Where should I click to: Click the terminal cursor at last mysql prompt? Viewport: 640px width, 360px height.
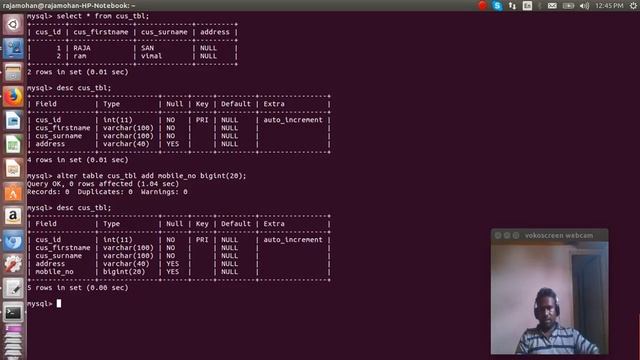pyautogui.click(x=59, y=303)
